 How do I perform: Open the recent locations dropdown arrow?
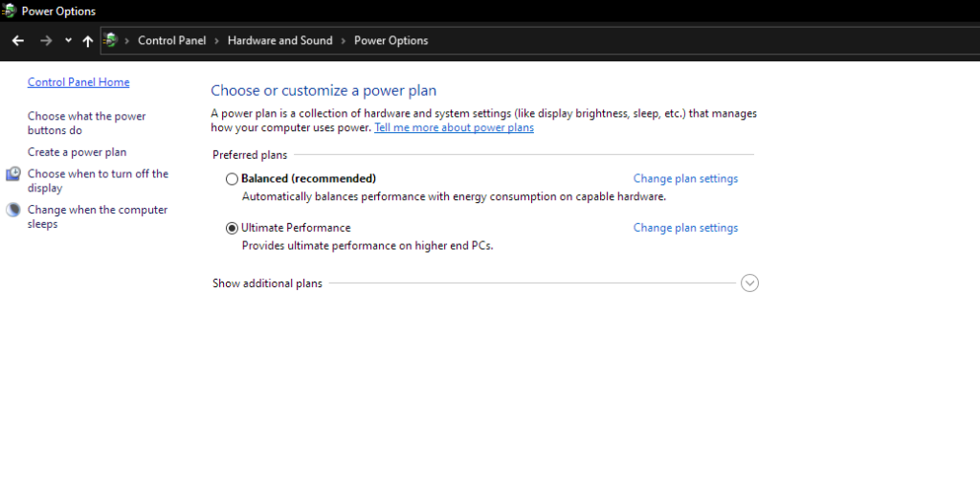pyautogui.click(x=68, y=40)
